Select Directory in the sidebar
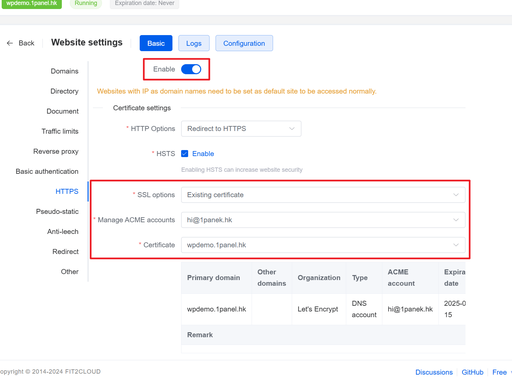The image size is (512, 384). pos(64,91)
